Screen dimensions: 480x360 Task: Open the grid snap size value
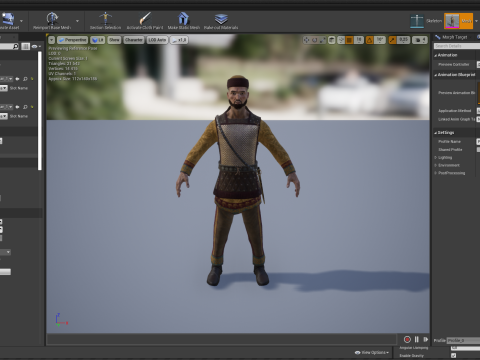359,40
